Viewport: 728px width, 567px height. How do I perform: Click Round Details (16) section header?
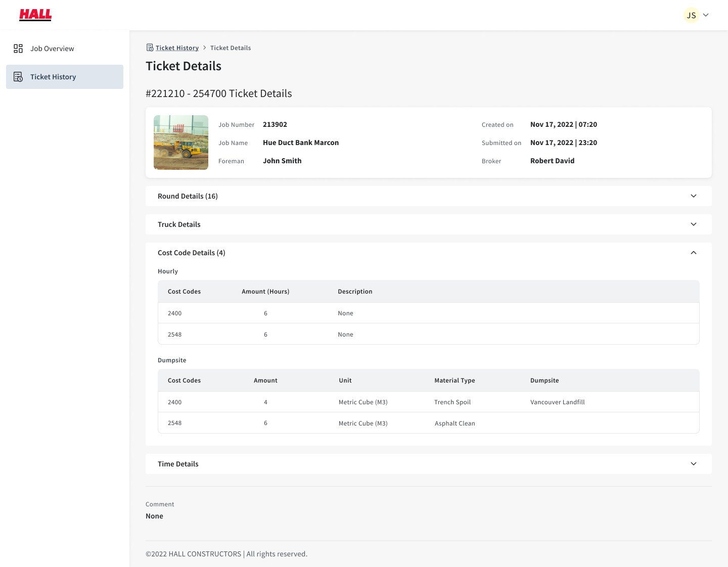coord(429,196)
